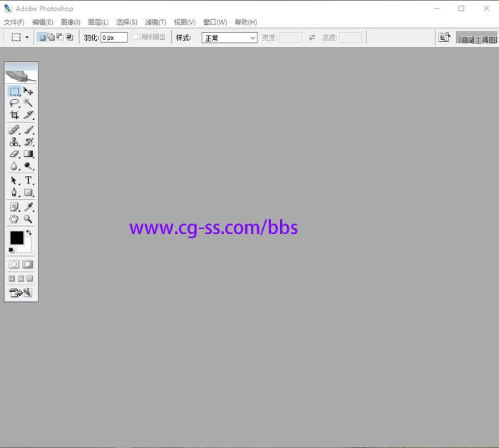Switch to Quick Mask mode
Screen dimensions: 499x448
28,264
